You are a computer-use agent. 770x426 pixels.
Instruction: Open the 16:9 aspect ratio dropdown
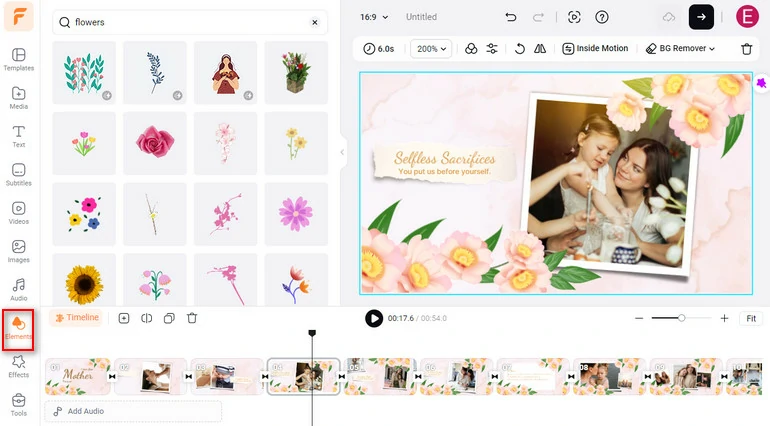click(x=374, y=17)
